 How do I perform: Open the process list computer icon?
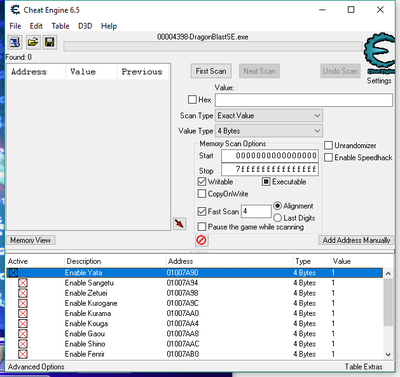click(15, 42)
